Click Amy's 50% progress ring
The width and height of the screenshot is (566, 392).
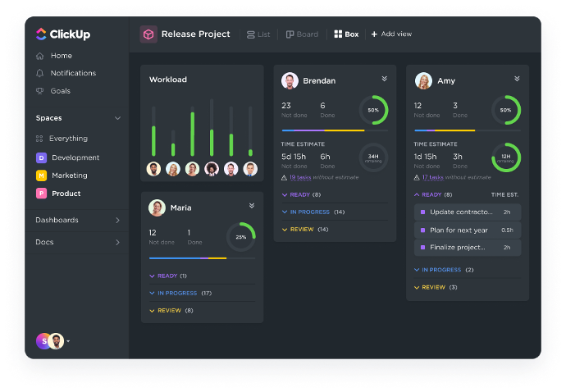[505, 110]
